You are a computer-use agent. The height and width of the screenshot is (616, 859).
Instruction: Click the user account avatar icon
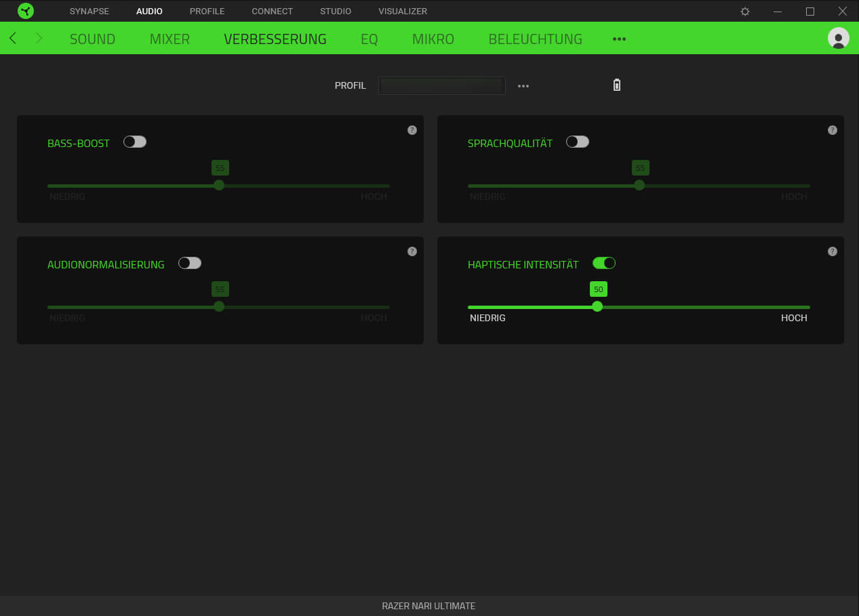point(838,39)
